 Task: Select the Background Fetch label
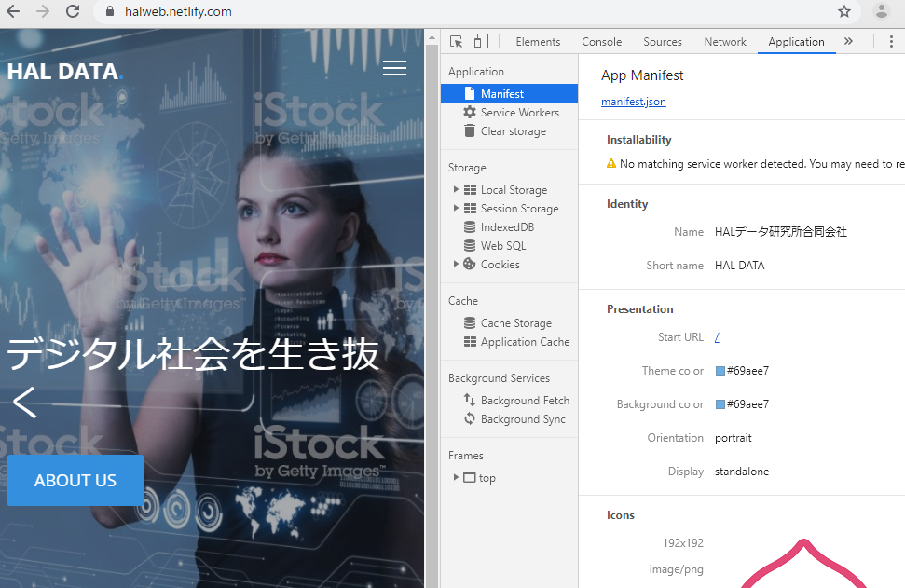pyautogui.click(x=526, y=401)
